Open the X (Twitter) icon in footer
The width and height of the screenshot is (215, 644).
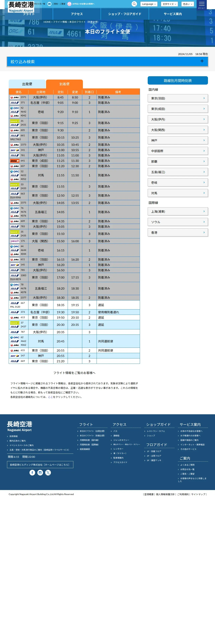pyautogui.click(x=48, y=472)
